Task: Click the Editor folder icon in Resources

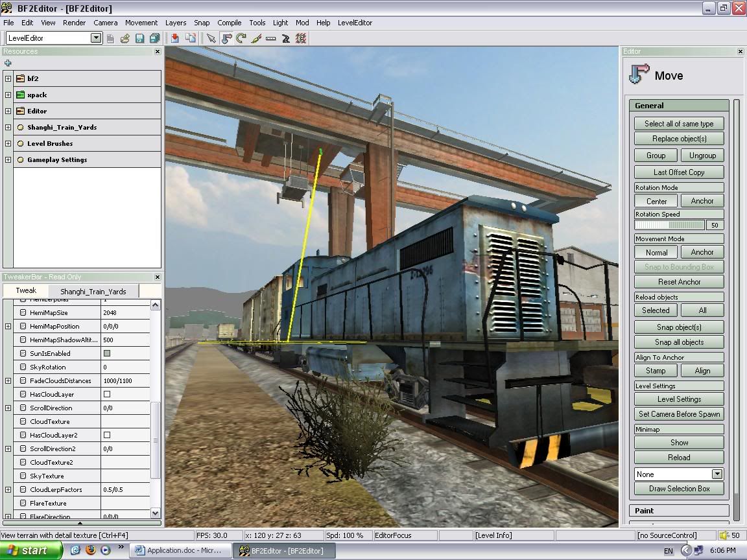Action: coord(20,111)
